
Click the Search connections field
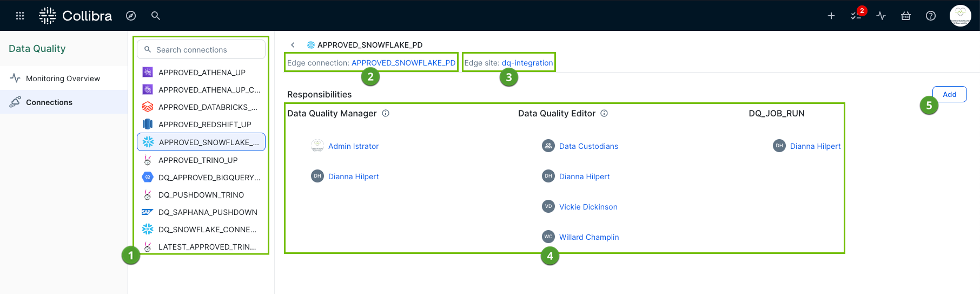tap(201, 49)
